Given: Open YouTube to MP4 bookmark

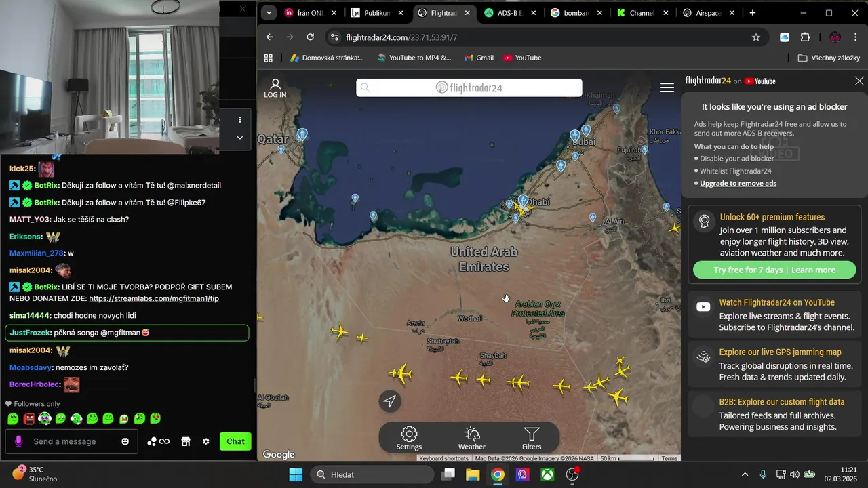Looking at the screenshot, I should coord(414,58).
